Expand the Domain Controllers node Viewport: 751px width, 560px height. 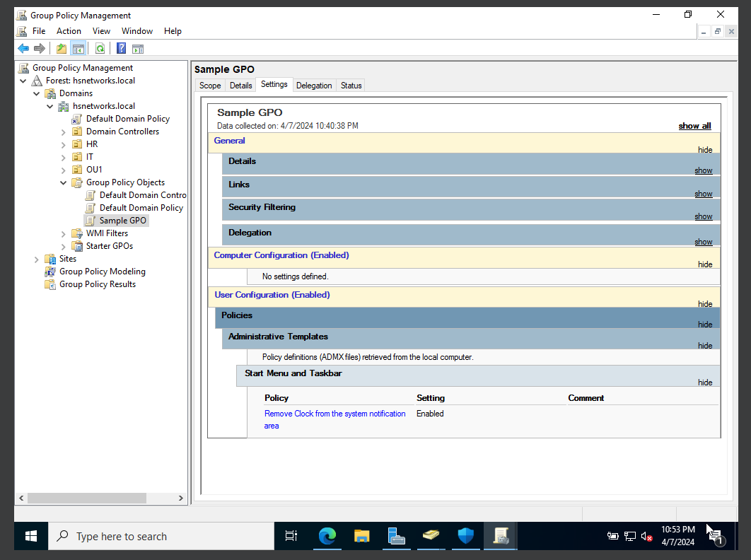63,131
